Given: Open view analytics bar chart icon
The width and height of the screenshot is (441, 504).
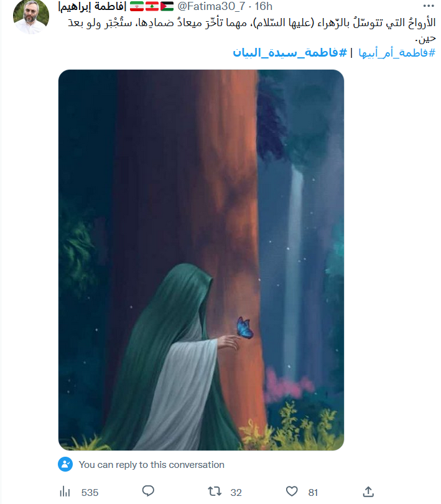Looking at the screenshot, I should pyautogui.click(x=65, y=492).
